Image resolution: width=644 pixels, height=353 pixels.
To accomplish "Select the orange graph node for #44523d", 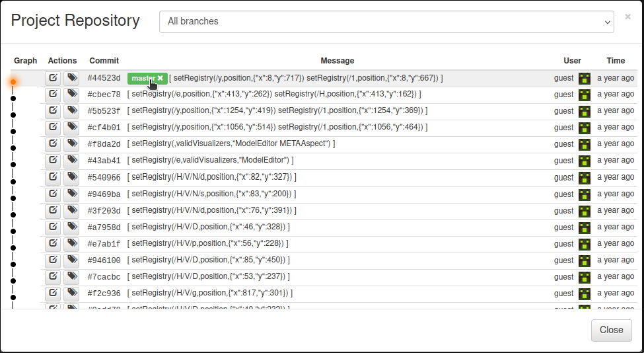I will click(13, 82).
